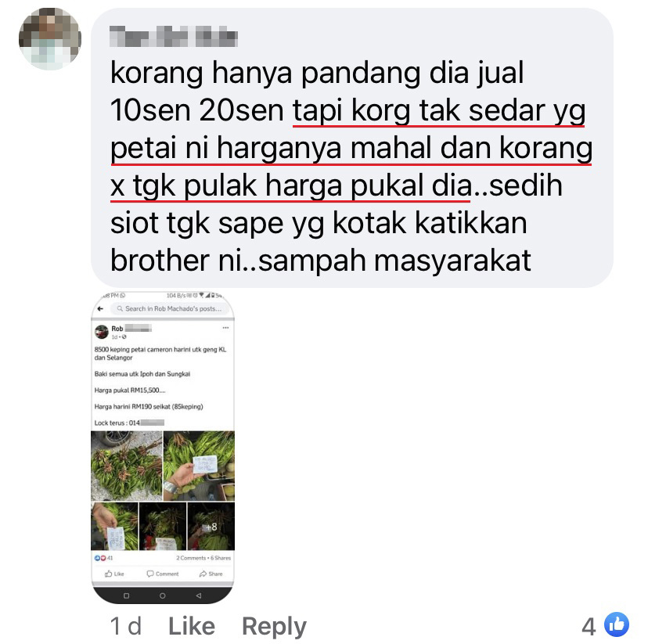Click Reply below the comment
The height and width of the screenshot is (644, 648).
point(274,627)
